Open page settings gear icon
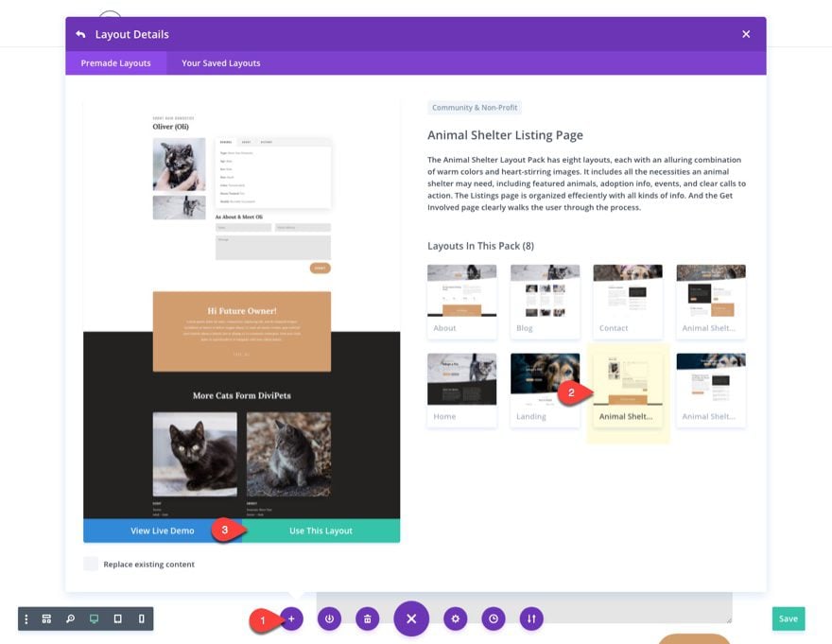 tap(456, 618)
